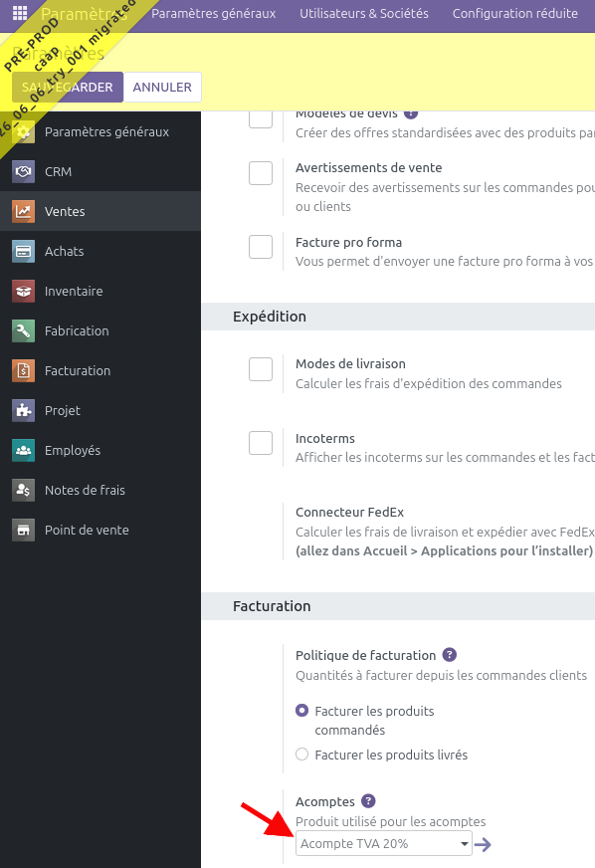Click the CRM handshake icon
595x868 pixels.
23,171
